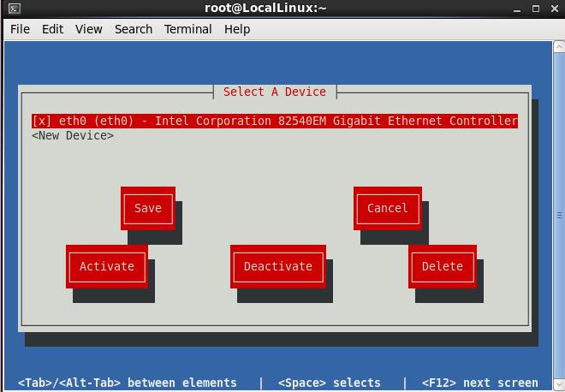
Task: Click the scrollbar down arrow
Action: 559,384
